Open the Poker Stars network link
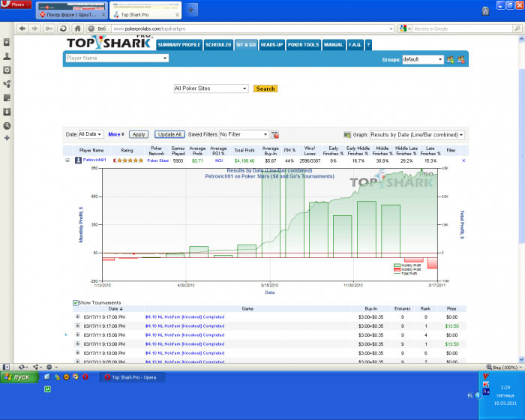The image size is (525, 420). pyautogui.click(x=158, y=160)
